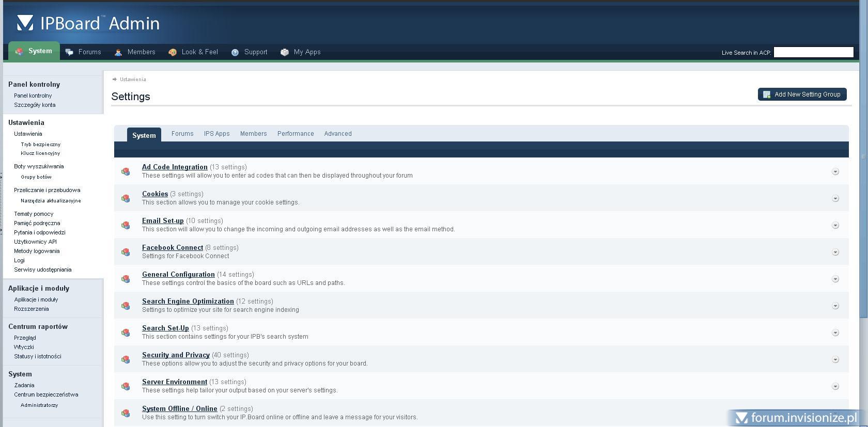Viewport: 868px width, 427px height.
Task: Open Search Engine Optimization settings
Action: 188,302
